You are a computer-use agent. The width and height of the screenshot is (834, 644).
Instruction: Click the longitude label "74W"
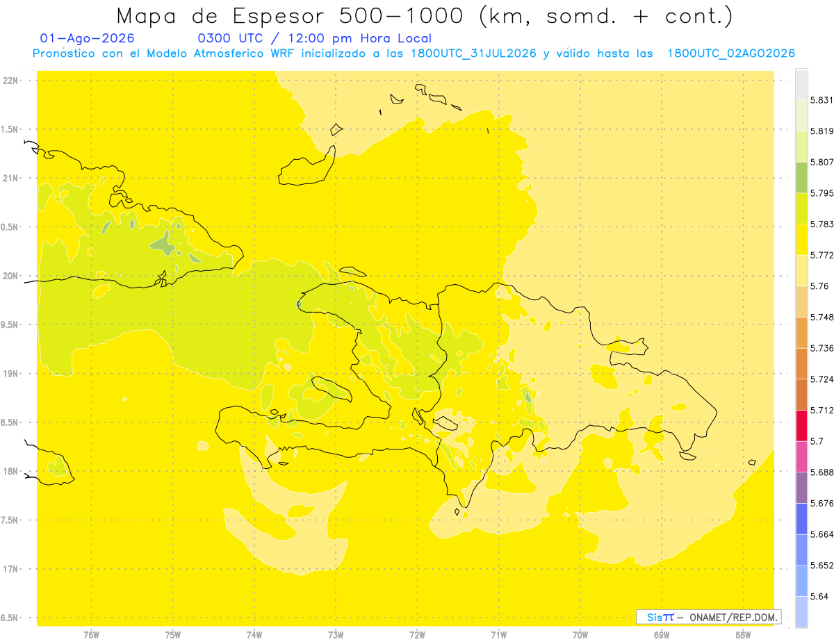(x=254, y=635)
